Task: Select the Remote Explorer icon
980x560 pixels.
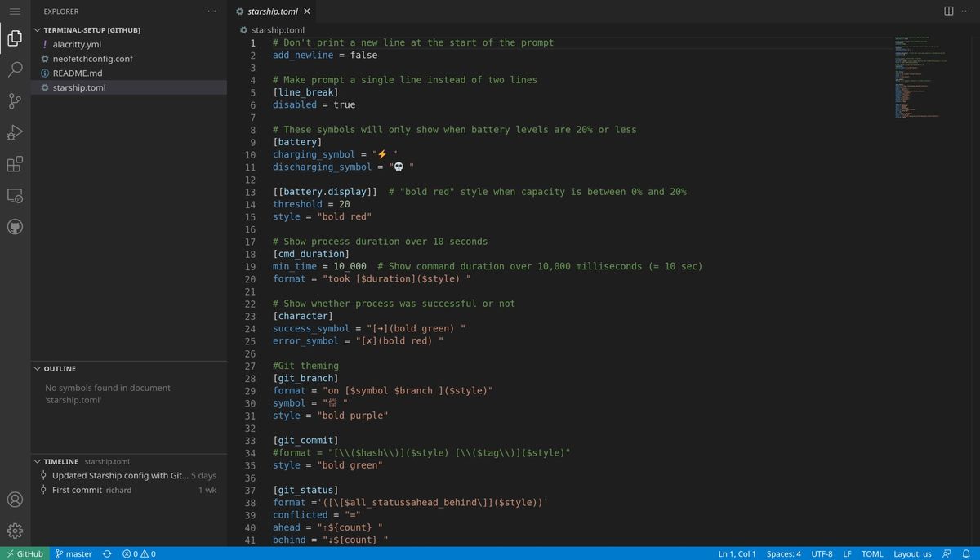Action: (x=14, y=195)
